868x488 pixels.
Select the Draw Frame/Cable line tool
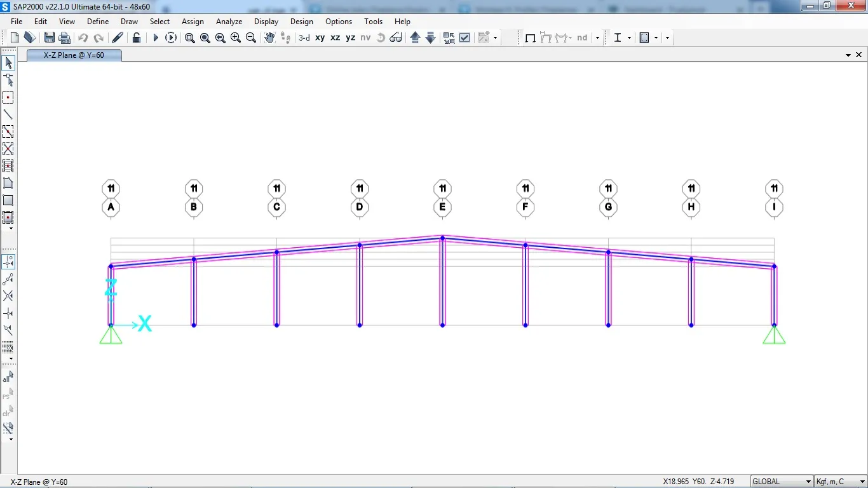click(8, 114)
